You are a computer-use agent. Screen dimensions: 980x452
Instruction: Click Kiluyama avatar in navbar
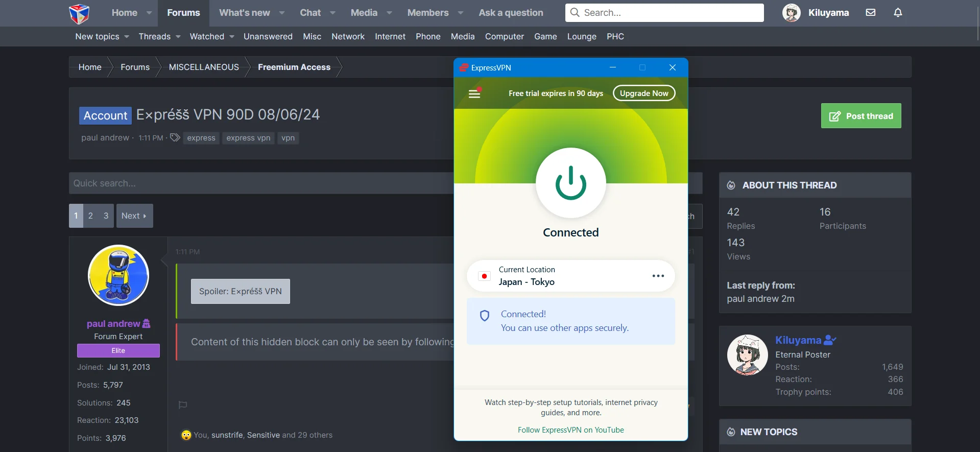pyautogui.click(x=792, y=13)
